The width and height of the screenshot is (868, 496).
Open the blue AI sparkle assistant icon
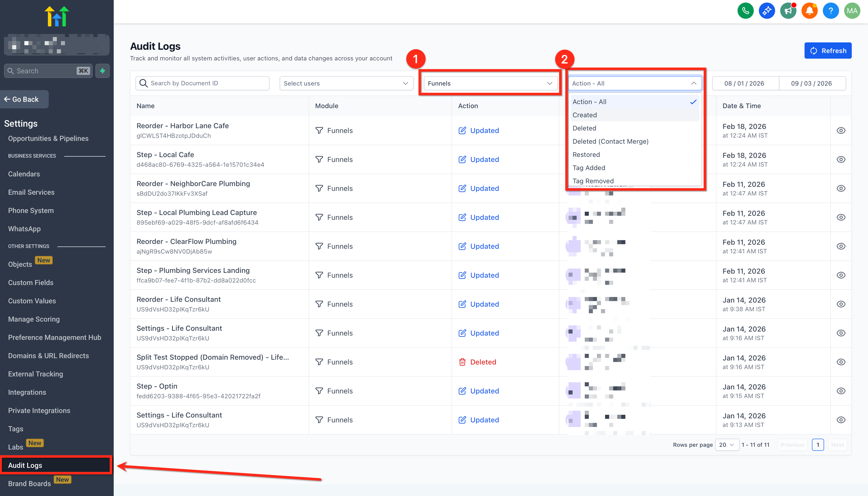click(x=766, y=11)
